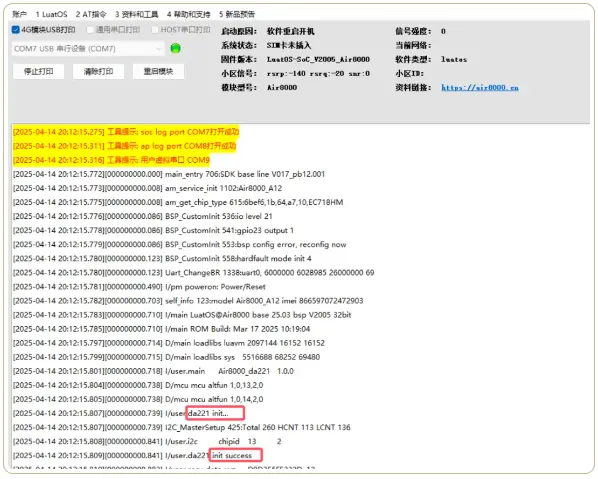This screenshot has width=598, height=479.
Task: Enable the HOST串口打印 checkbox
Action: 155,30
